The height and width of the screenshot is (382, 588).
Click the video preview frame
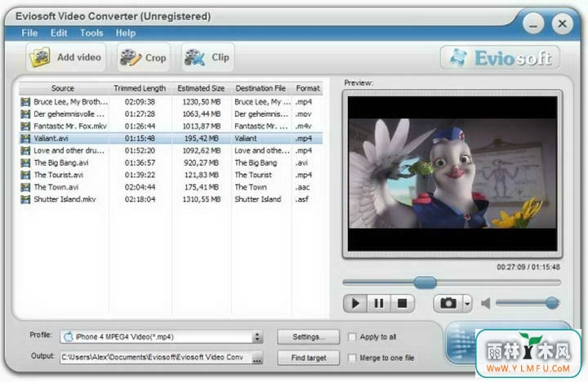tap(452, 174)
